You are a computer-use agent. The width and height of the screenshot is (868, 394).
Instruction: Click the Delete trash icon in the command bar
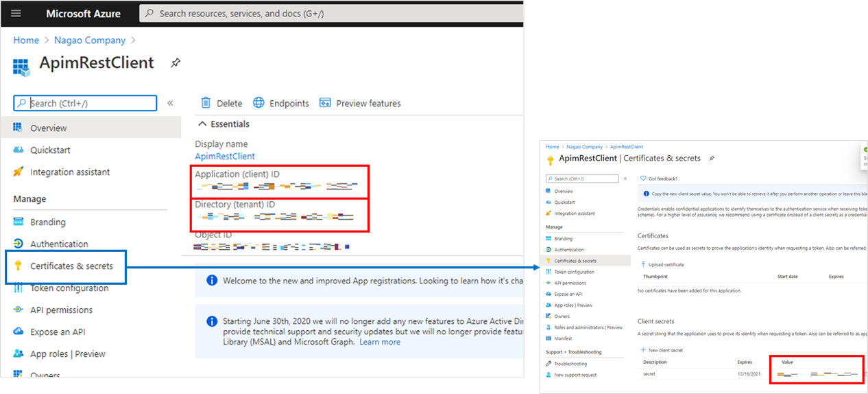(x=206, y=103)
